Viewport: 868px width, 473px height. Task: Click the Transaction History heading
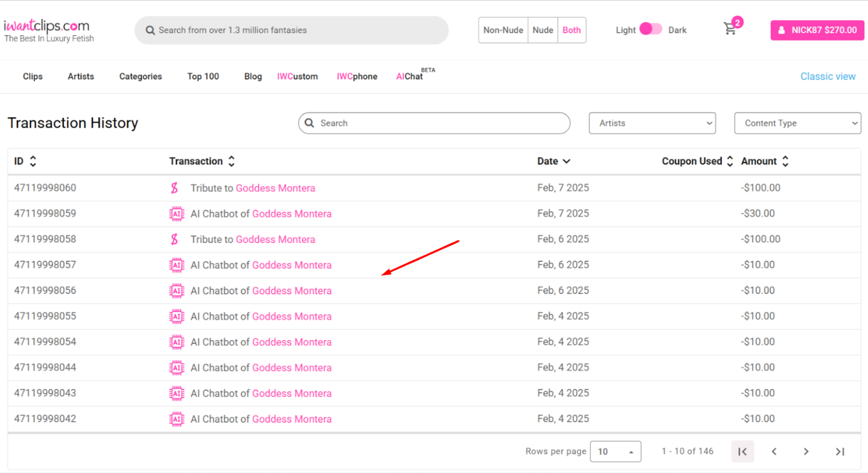coord(73,123)
